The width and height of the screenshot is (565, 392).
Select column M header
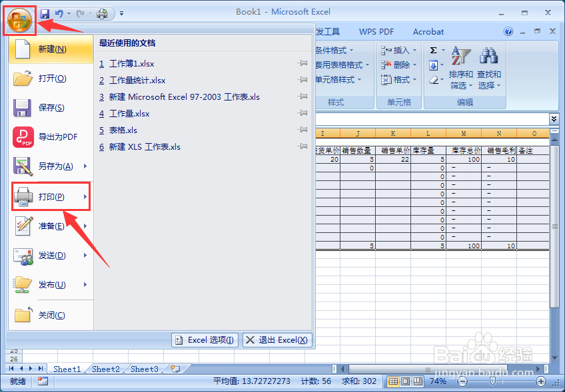coord(463,133)
